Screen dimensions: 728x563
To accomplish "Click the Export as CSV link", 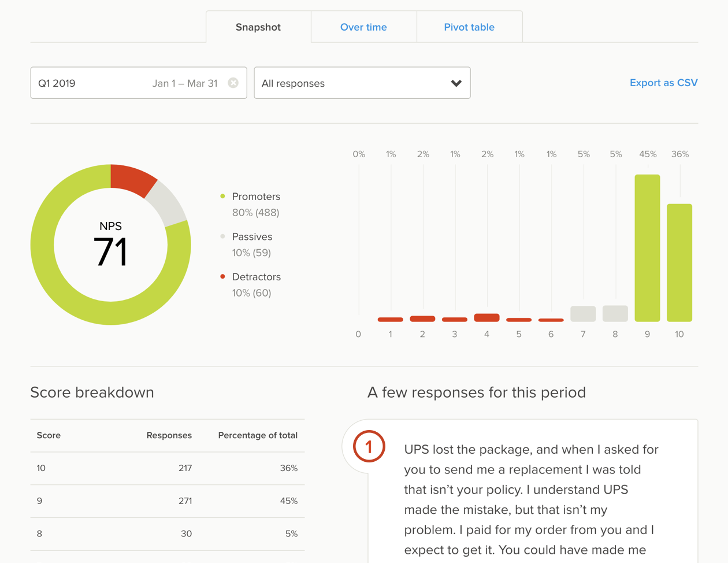I will tap(663, 83).
